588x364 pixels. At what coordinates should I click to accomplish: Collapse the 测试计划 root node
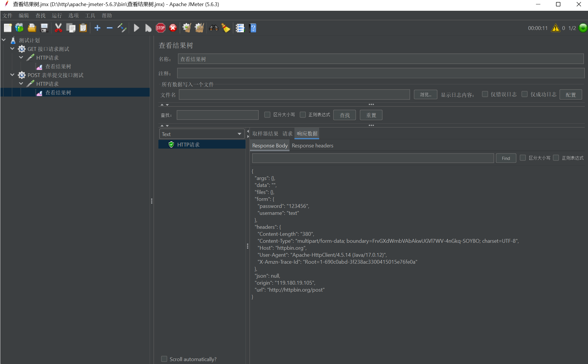pyautogui.click(x=4, y=40)
